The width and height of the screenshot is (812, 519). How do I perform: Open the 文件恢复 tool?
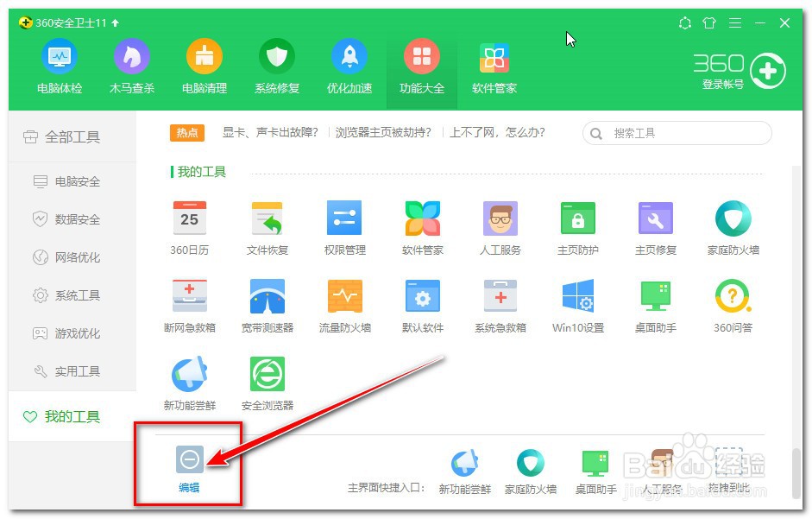point(268,228)
